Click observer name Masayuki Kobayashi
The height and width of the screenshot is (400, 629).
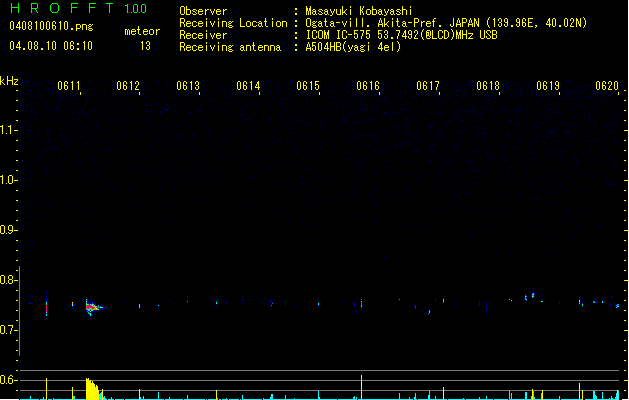click(359, 11)
